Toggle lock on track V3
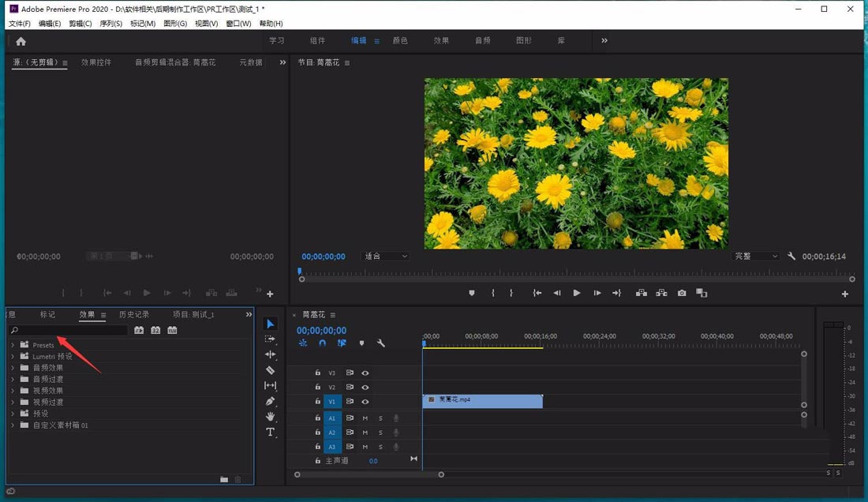 click(x=318, y=373)
